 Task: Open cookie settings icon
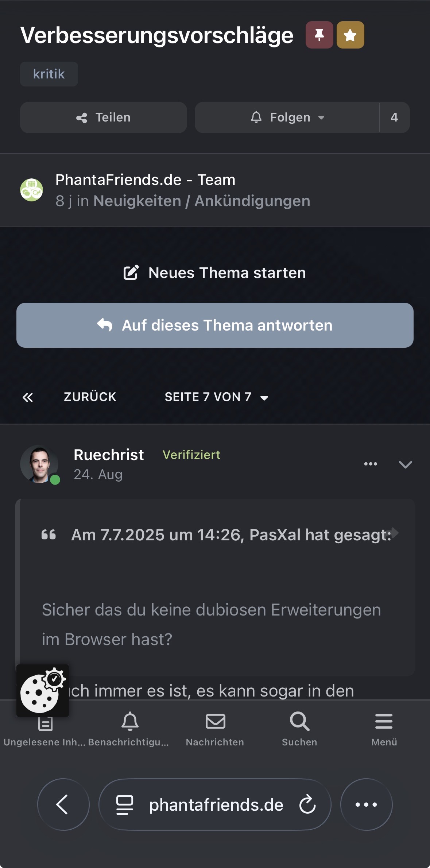pyautogui.click(x=43, y=691)
